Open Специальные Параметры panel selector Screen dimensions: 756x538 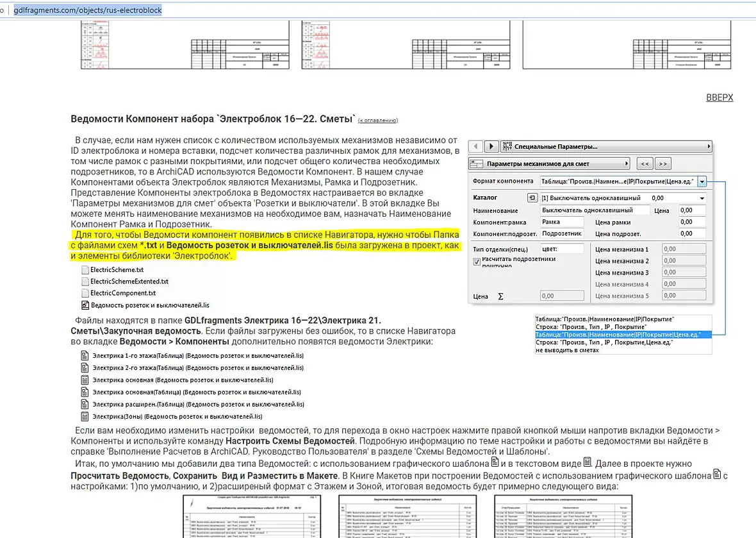pyautogui.click(x=607, y=146)
